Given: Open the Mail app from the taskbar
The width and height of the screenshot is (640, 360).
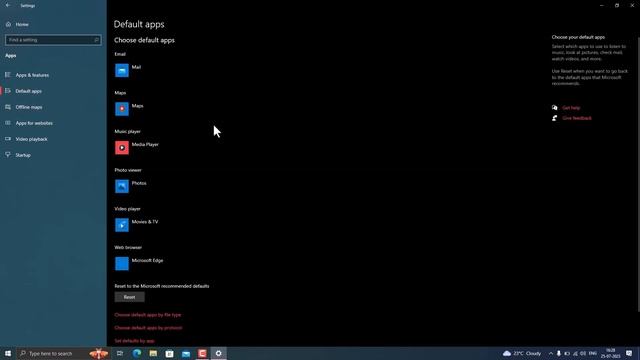Looking at the screenshot, I should coord(186,353).
